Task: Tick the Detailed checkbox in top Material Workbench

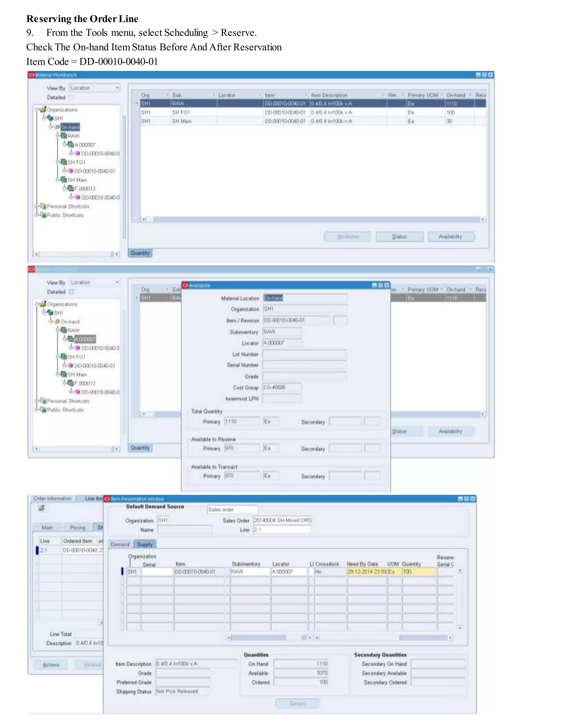Action: point(71,97)
